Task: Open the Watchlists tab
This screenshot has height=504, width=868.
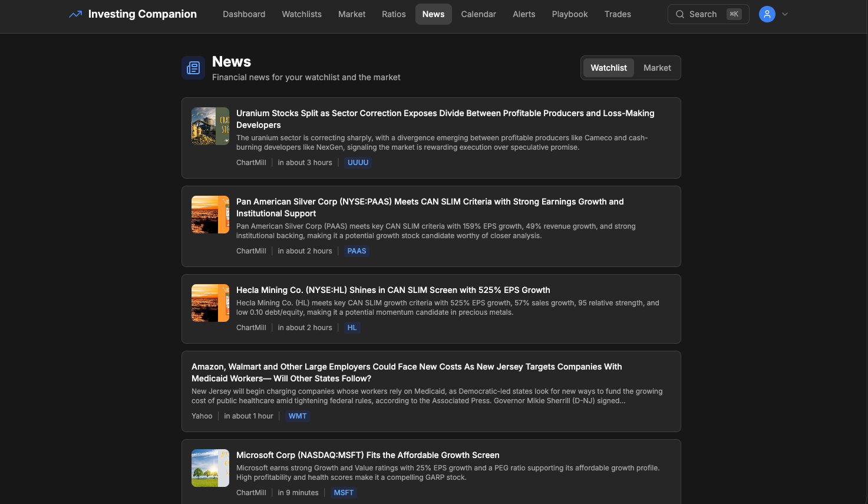Action: pos(302,14)
